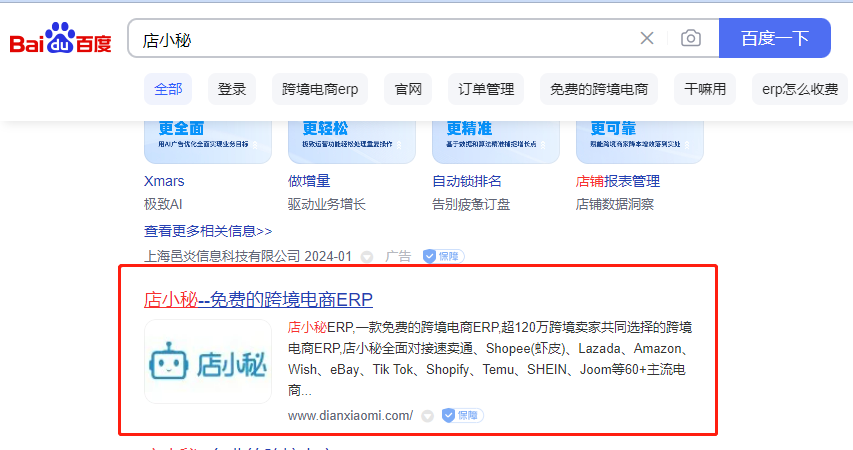Image resolution: width=853 pixels, height=450 pixels.
Task: Select the 干嘛用 suggestion chip
Action: pos(705,89)
